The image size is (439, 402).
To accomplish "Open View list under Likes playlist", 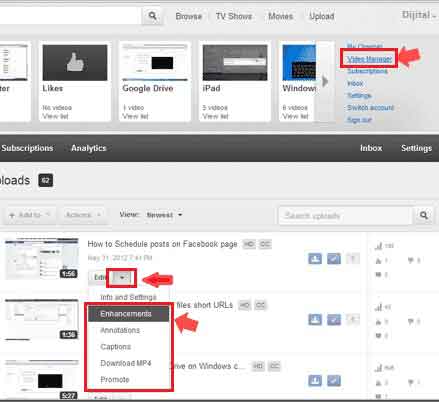I will [56, 116].
